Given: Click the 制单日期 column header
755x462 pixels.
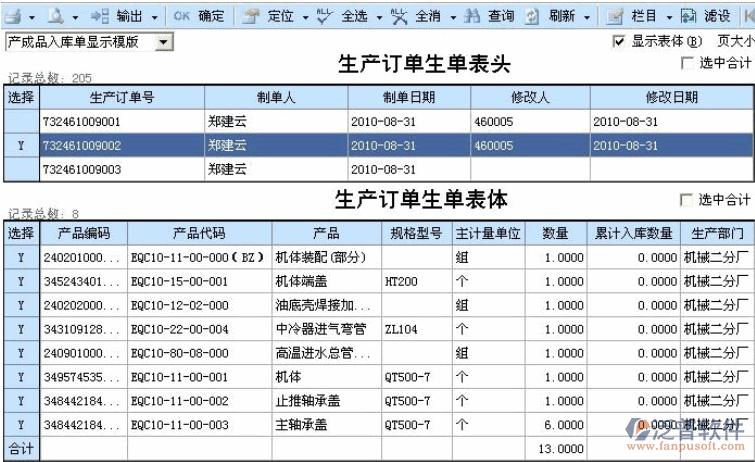Looking at the screenshot, I should (409, 97).
